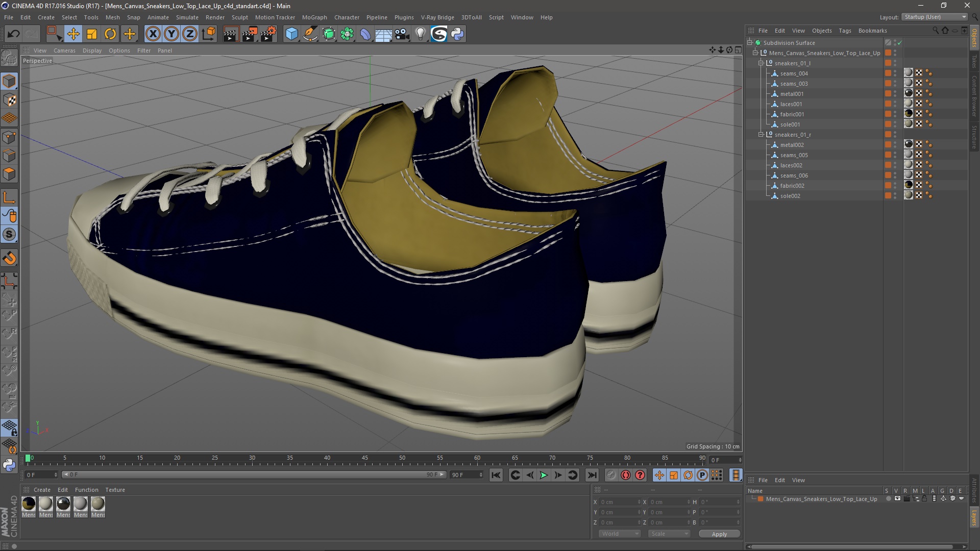The image size is (980, 551).
Task: Go to the end of animation
Action: coord(592,475)
